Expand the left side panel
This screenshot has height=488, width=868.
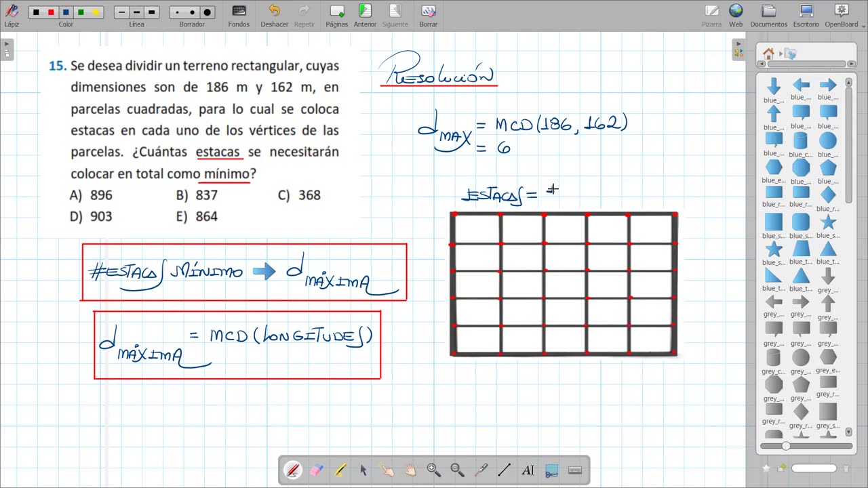tap(7, 49)
